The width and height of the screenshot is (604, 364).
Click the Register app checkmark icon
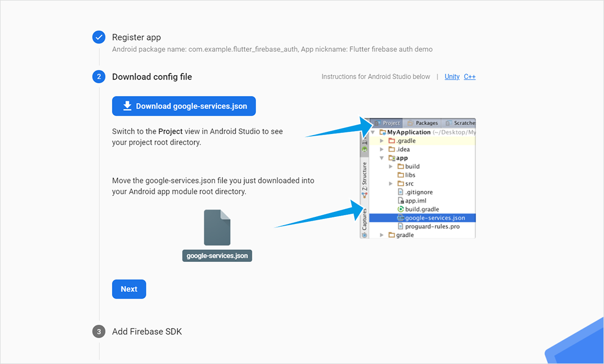99,37
